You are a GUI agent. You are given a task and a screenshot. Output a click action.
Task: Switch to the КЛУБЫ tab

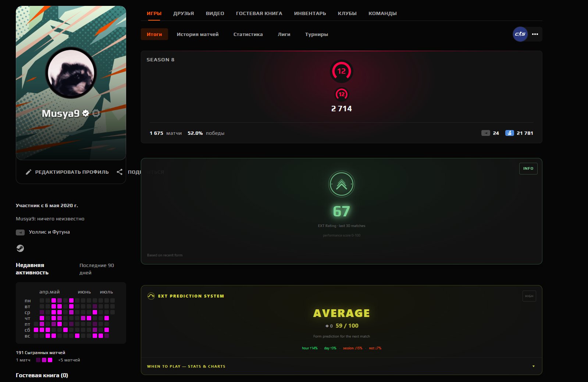347,13
